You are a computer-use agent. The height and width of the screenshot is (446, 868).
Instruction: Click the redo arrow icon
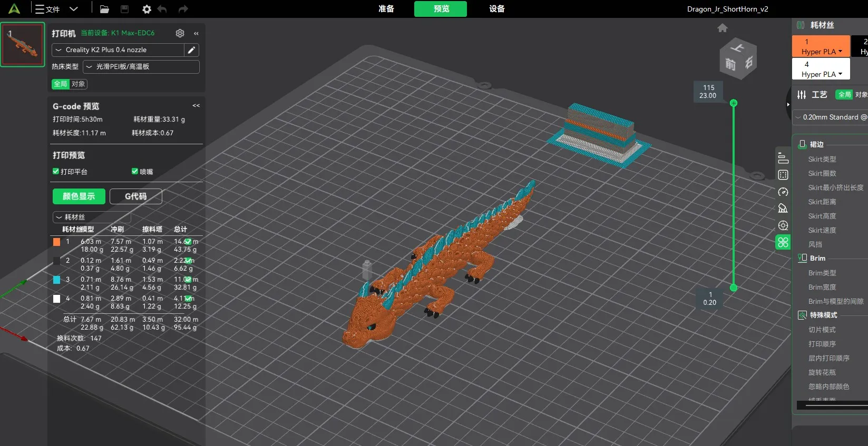[x=183, y=9]
